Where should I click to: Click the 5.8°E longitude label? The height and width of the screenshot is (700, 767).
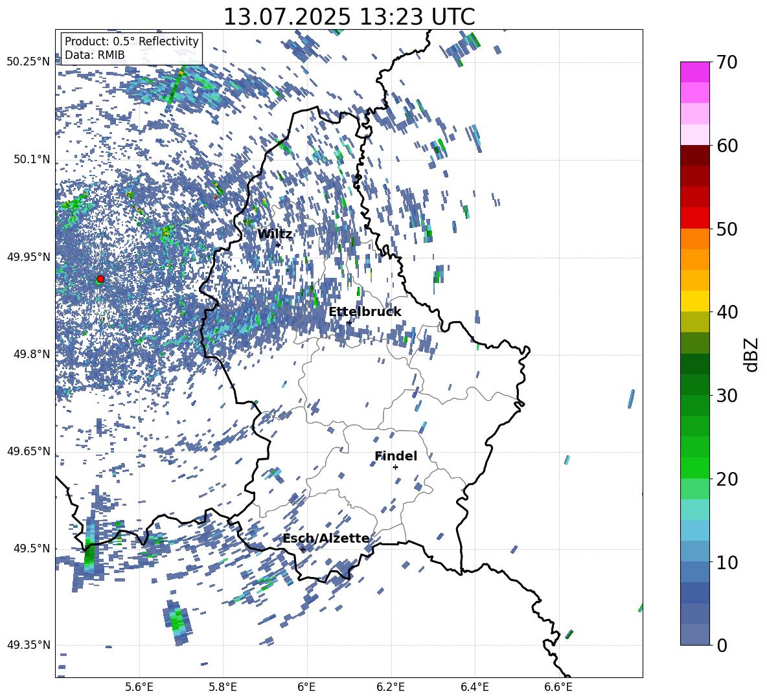click(223, 687)
